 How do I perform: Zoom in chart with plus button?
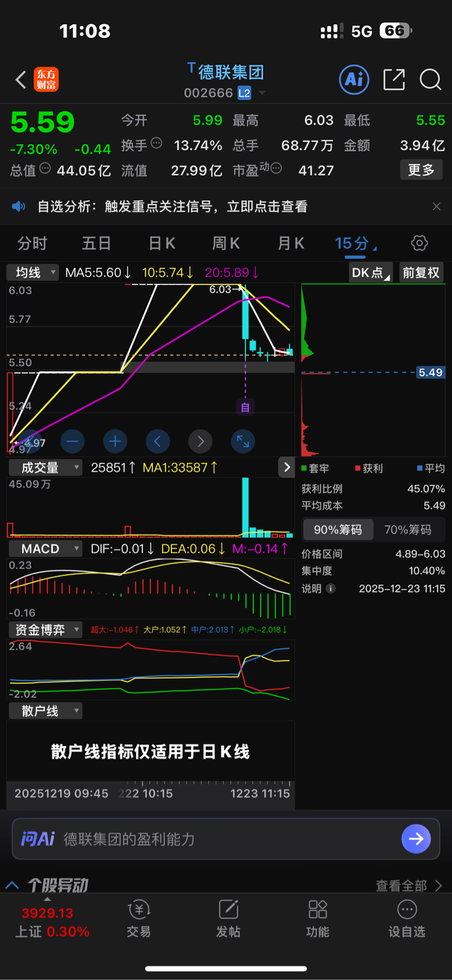pyautogui.click(x=115, y=441)
